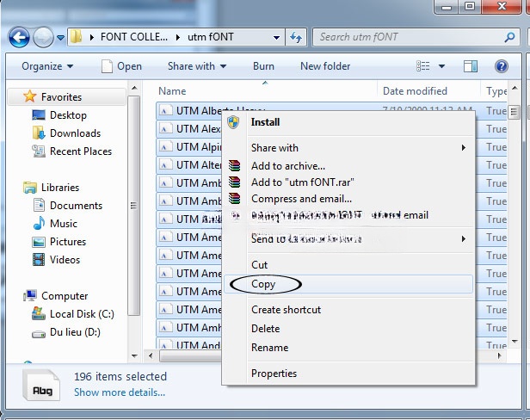Click the Open toolbar button
Image resolution: width=530 pixels, height=420 pixels.
tap(121, 66)
